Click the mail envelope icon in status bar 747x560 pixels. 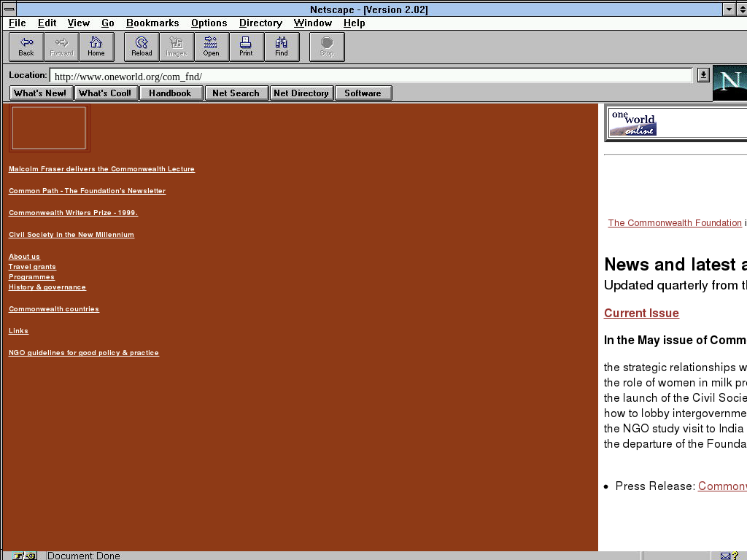725,556
